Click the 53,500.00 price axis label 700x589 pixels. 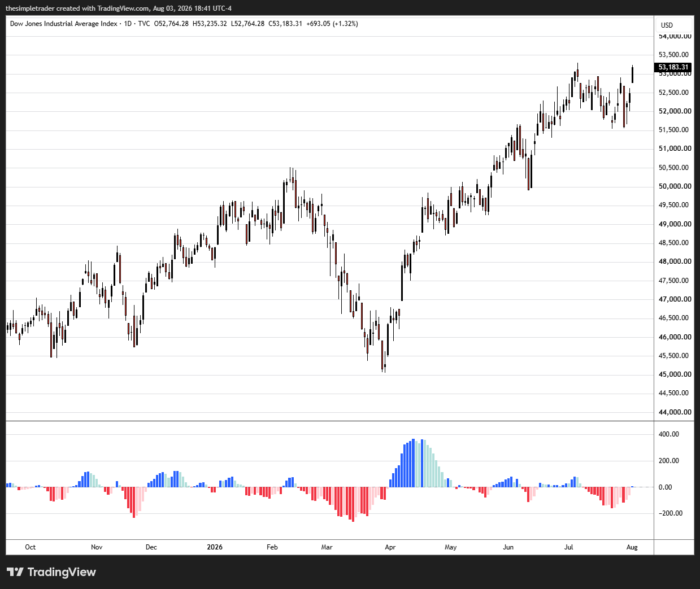(x=673, y=55)
